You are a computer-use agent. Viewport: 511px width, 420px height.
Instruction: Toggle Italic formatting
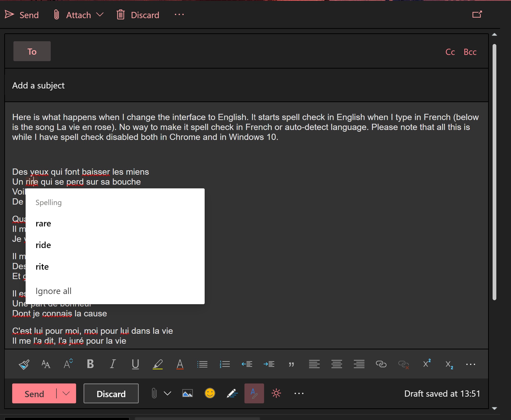point(113,364)
